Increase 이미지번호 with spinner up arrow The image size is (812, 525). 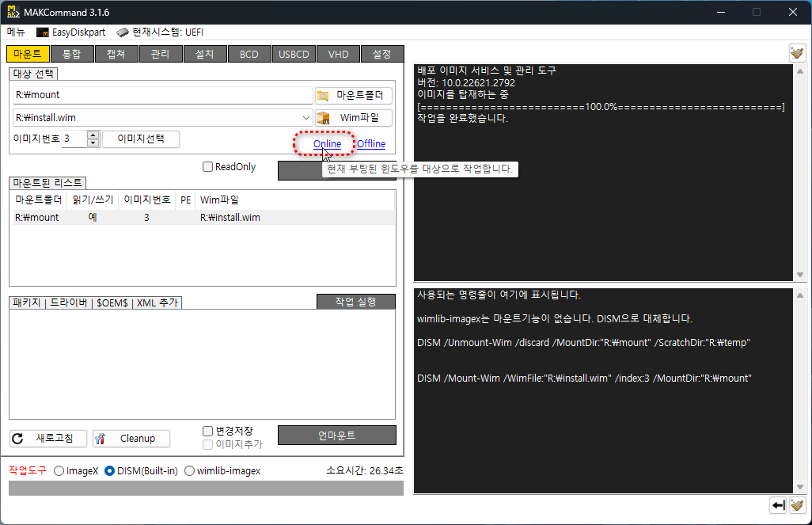point(93,135)
